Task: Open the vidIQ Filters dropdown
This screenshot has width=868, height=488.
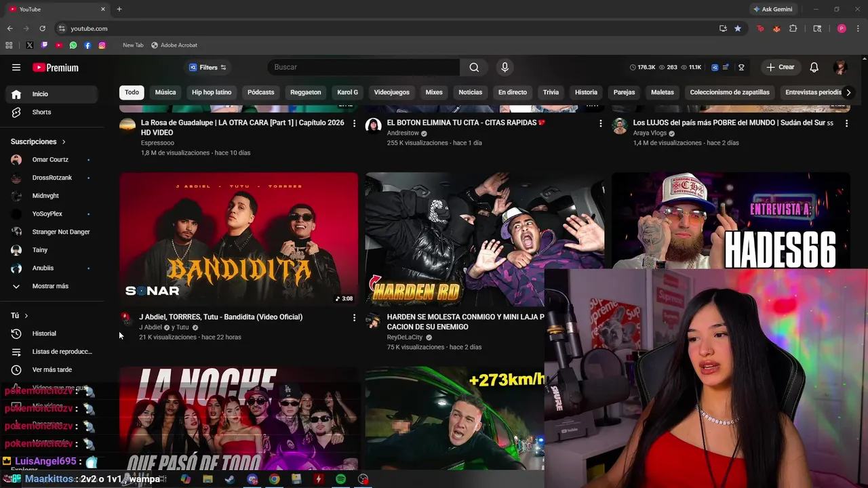Action: coord(208,67)
